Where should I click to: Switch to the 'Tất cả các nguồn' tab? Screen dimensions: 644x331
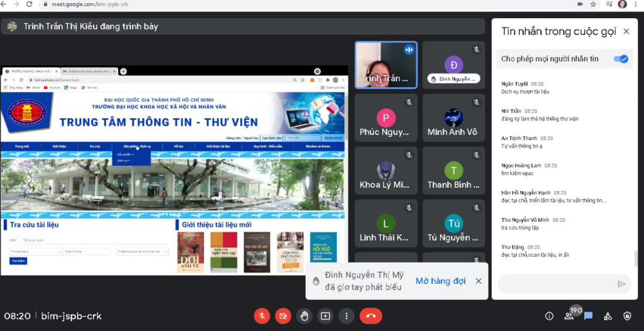pos(34,240)
